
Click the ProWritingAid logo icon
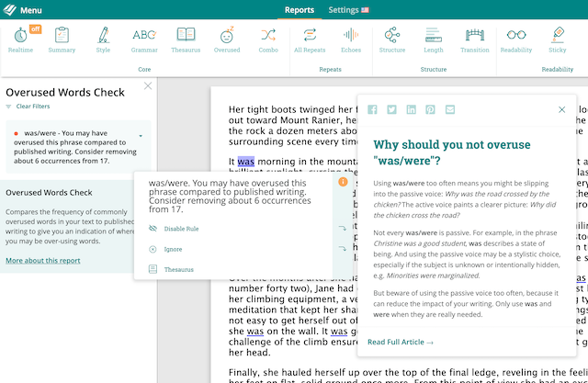click(10, 10)
